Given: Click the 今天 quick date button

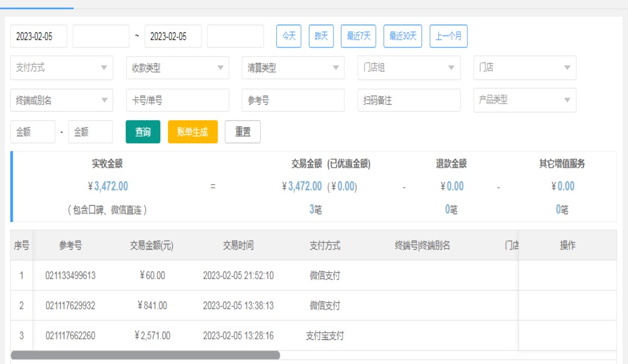Looking at the screenshot, I should 288,36.
